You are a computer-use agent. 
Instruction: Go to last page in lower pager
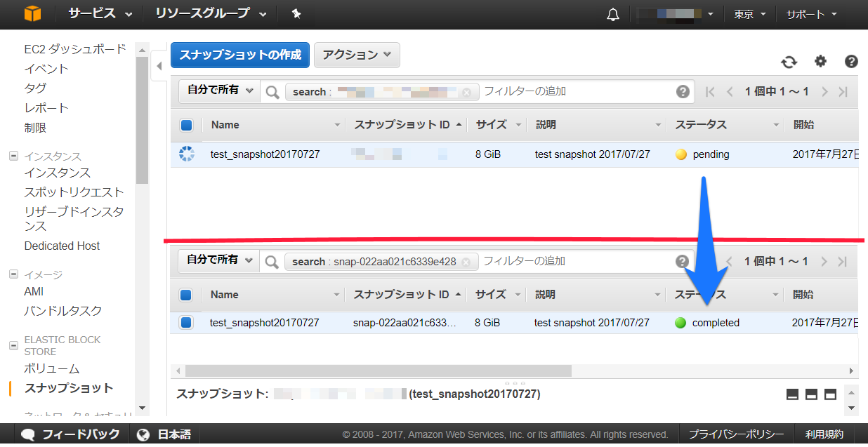[x=843, y=262]
